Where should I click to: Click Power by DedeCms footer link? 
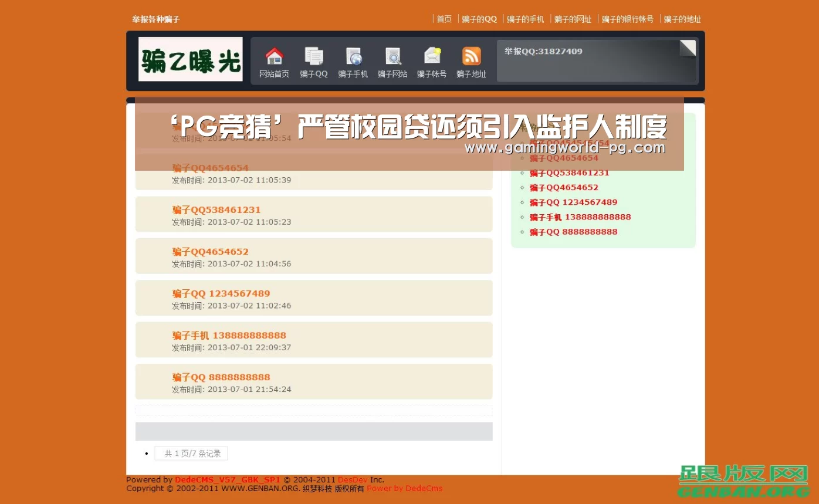click(405, 488)
